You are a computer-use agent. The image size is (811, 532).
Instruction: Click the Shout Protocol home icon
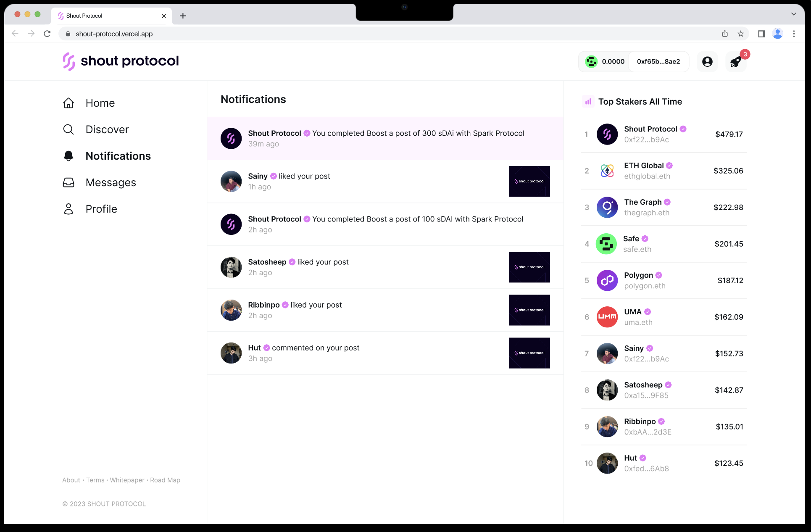(68, 61)
